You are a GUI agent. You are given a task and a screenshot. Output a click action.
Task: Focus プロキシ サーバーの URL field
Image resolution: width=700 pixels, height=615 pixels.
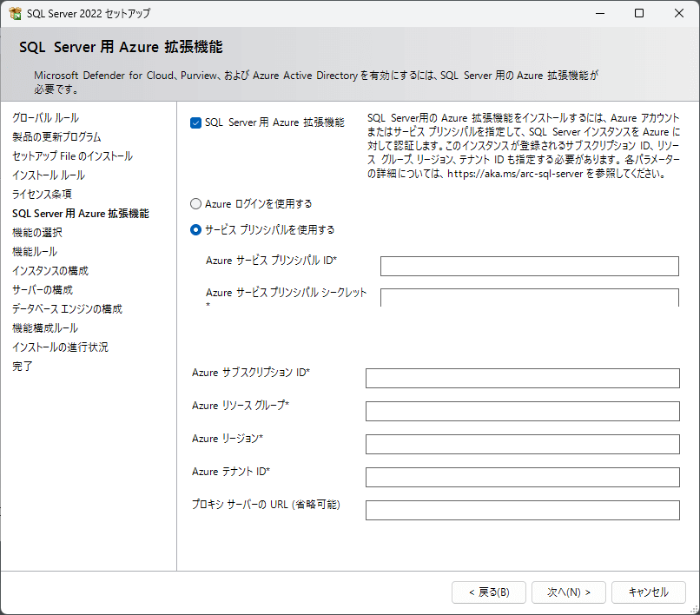tap(522, 511)
